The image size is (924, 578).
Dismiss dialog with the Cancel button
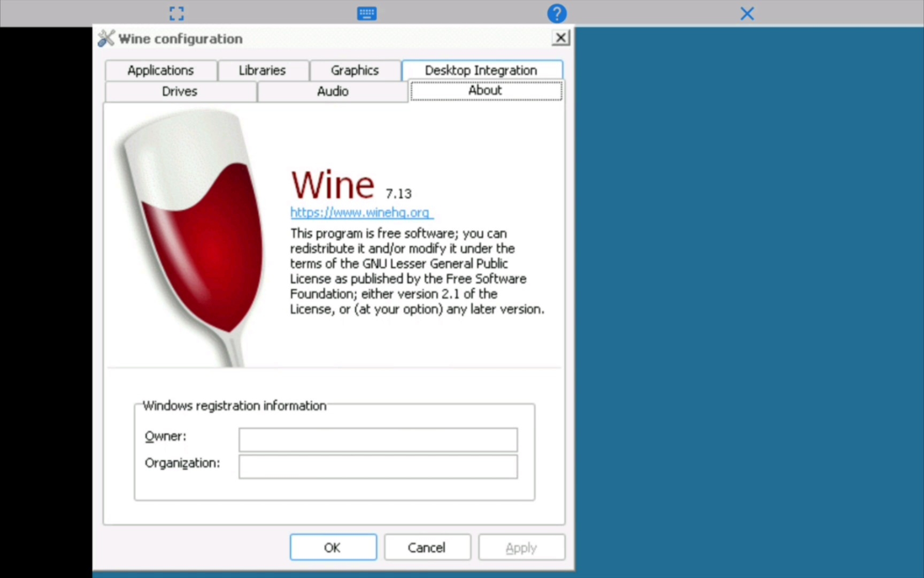(x=427, y=547)
